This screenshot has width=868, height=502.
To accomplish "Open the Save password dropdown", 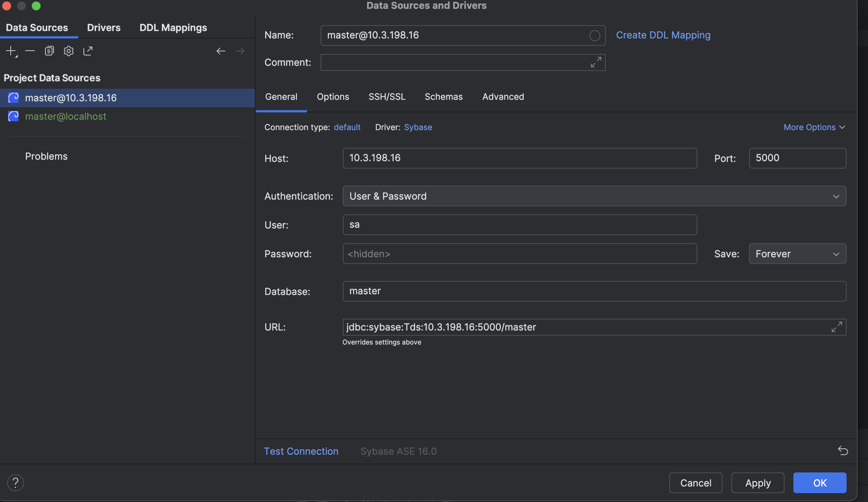I will point(797,254).
